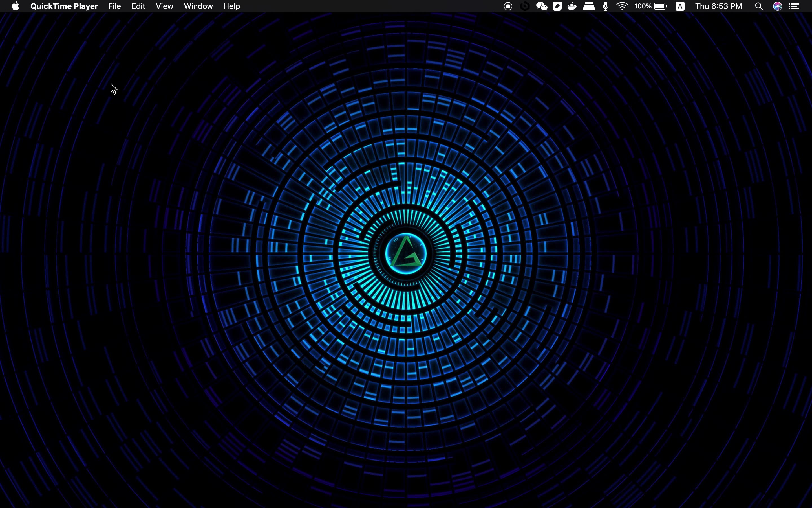The height and width of the screenshot is (508, 812).
Task: Open the Apple menu
Action: (x=16, y=6)
